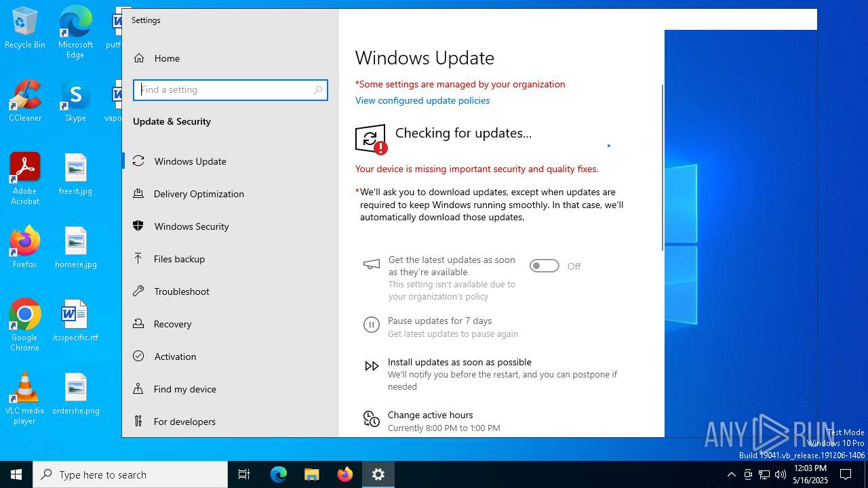
Task: Click 'Some settings are managed by your organization'
Action: 460,84
